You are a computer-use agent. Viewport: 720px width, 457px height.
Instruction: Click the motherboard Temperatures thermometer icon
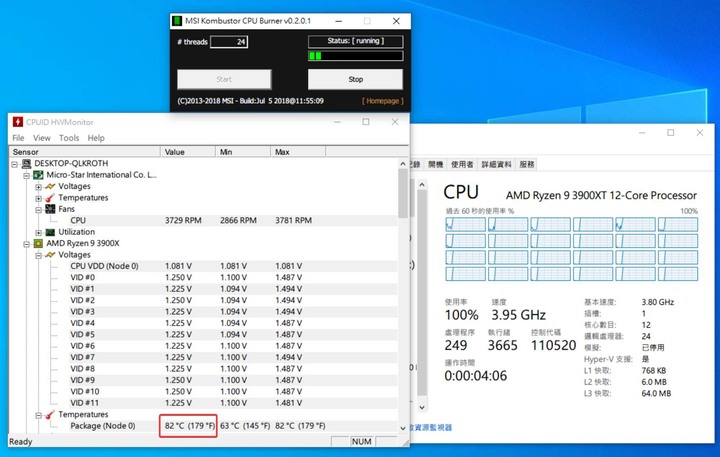pos(50,198)
